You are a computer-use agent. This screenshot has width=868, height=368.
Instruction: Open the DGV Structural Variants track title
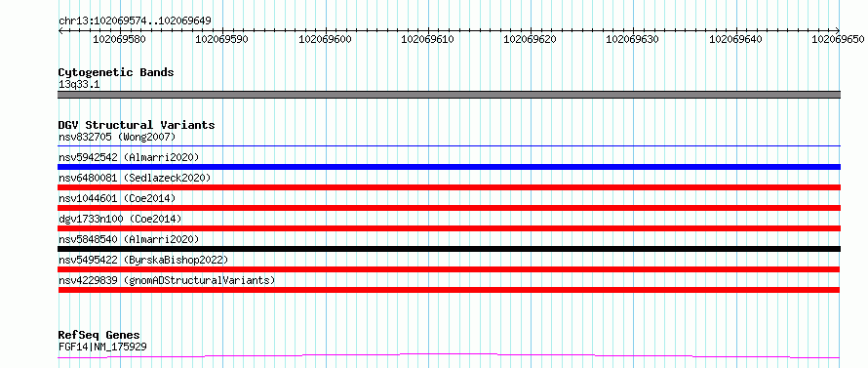(x=137, y=125)
